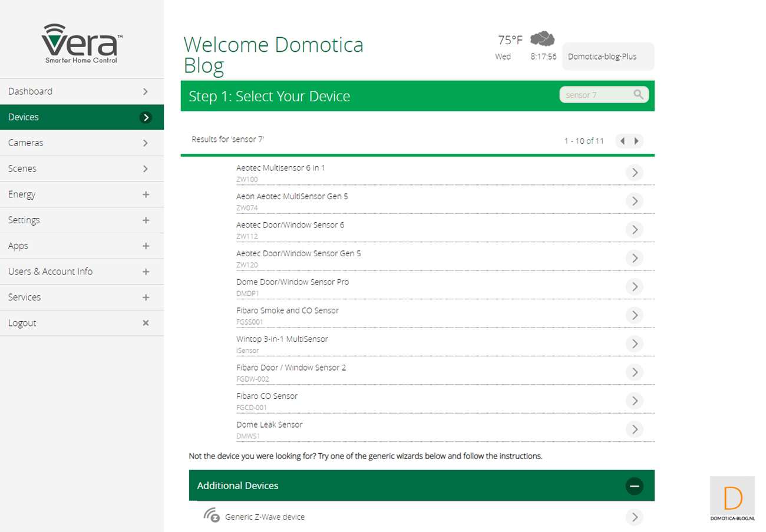Expand the Energy menu

(146, 194)
